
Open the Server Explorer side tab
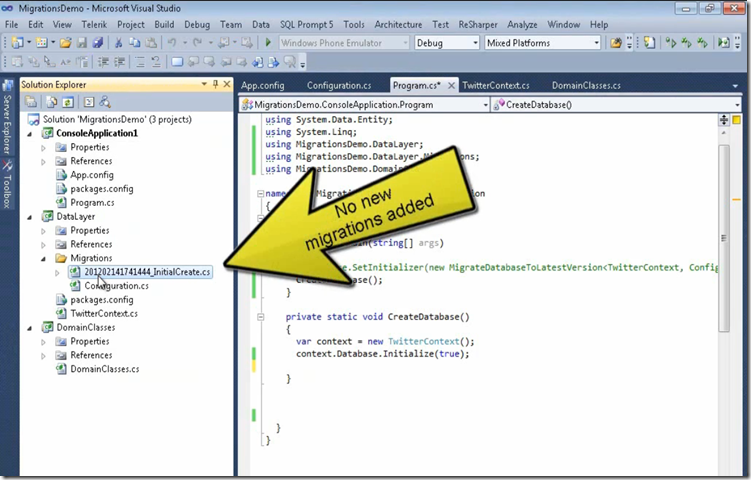click(7, 117)
